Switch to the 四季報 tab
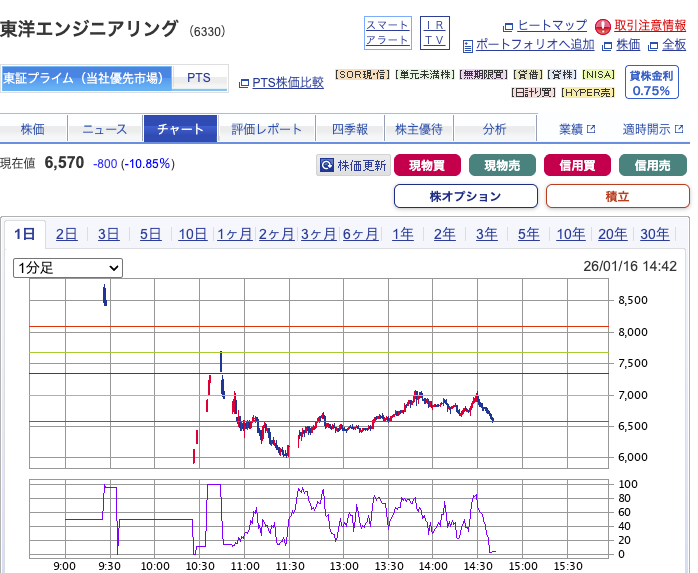 [x=349, y=129]
